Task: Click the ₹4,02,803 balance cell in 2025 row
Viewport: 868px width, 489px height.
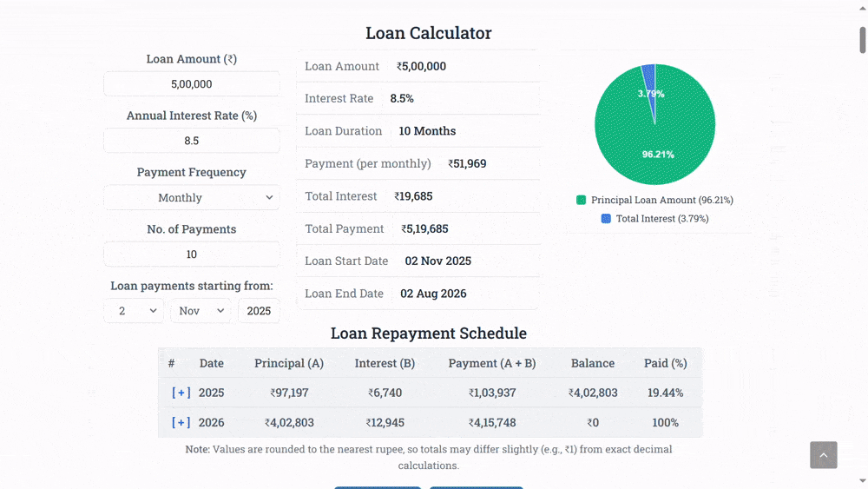Action: click(x=593, y=393)
